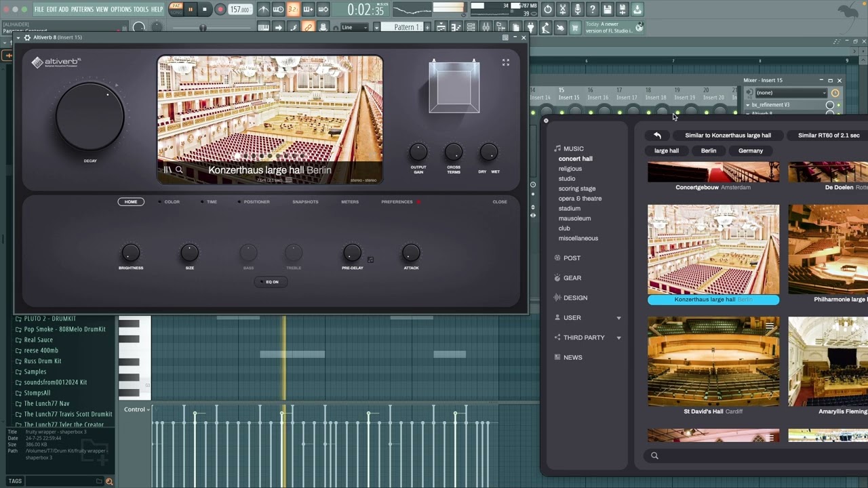Viewport: 868px width, 488px height.
Task: Click the search magnifier beside the Konzerthaus title
Action: 179,170
